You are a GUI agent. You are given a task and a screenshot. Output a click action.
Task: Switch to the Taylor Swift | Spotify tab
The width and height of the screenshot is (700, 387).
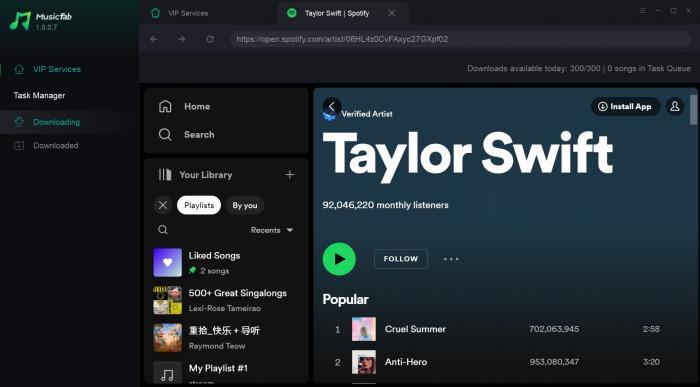[337, 13]
